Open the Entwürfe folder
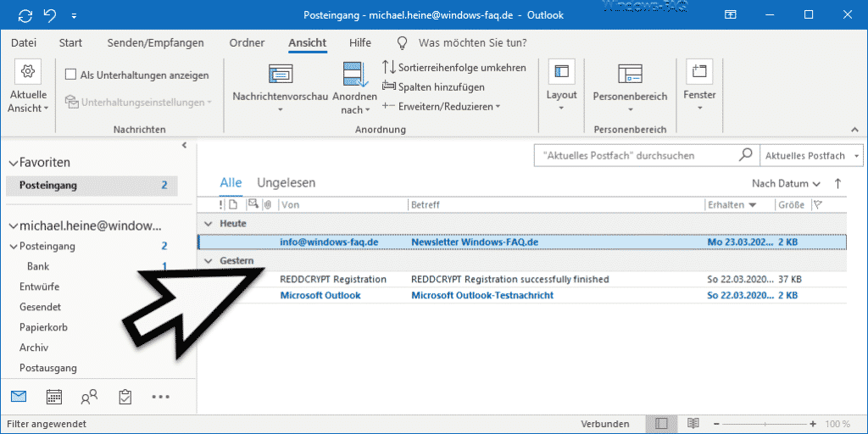The image size is (868, 434). tap(39, 287)
